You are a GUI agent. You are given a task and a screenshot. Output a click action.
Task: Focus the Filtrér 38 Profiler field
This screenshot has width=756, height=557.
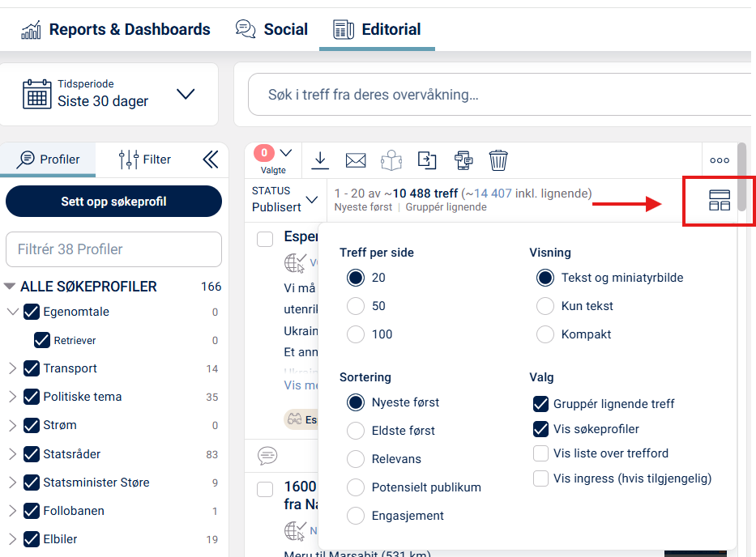(113, 249)
